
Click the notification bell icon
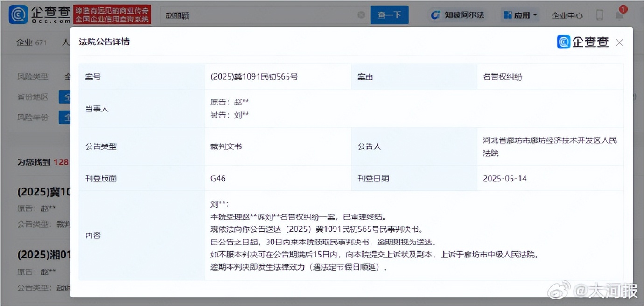click(x=619, y=15)
